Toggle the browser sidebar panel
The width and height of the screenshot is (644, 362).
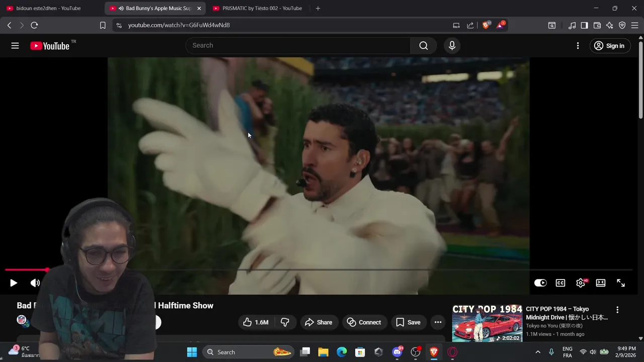pyautogui.click(x=584, y=25)
